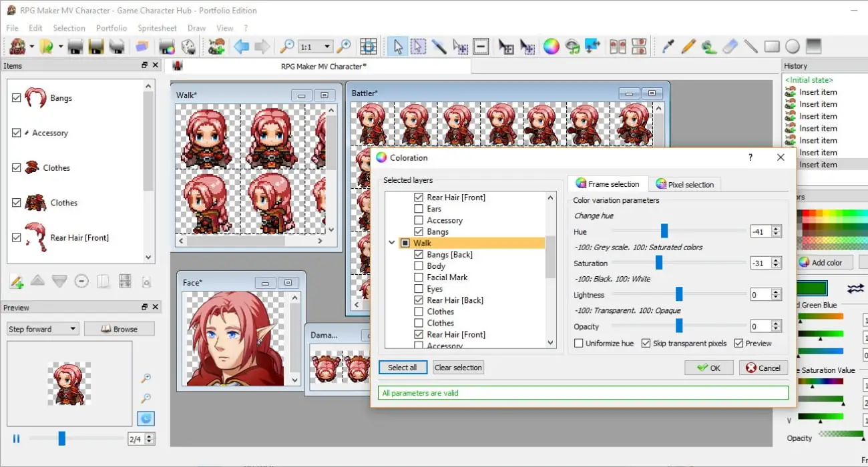868x467 pixels.
Task: Click the Add color button
Action: click(x=825, y=262)
